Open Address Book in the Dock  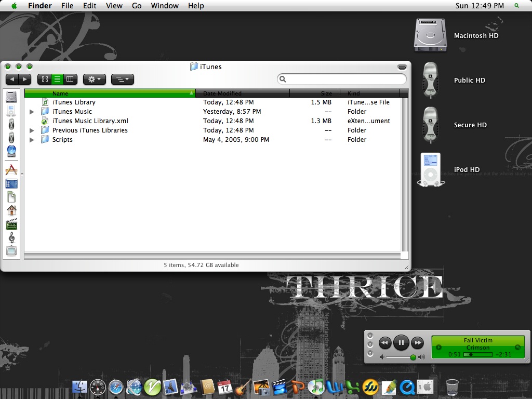[207, 388]
